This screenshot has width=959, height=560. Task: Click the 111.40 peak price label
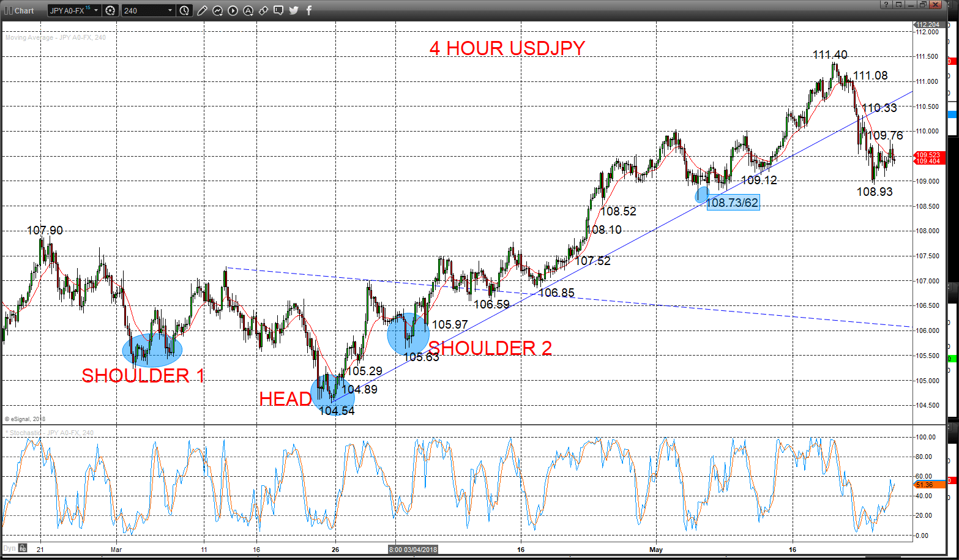pyautogui.click(x=830, y=54)
